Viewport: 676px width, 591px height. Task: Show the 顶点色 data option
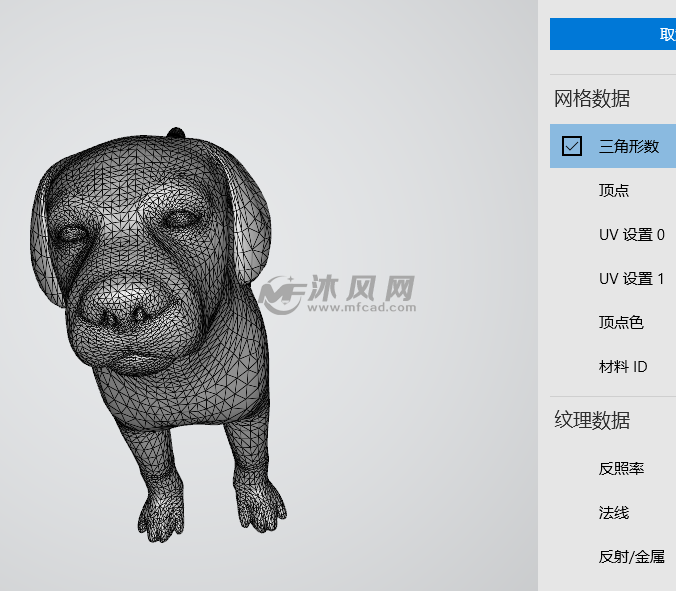coord(621,322)
